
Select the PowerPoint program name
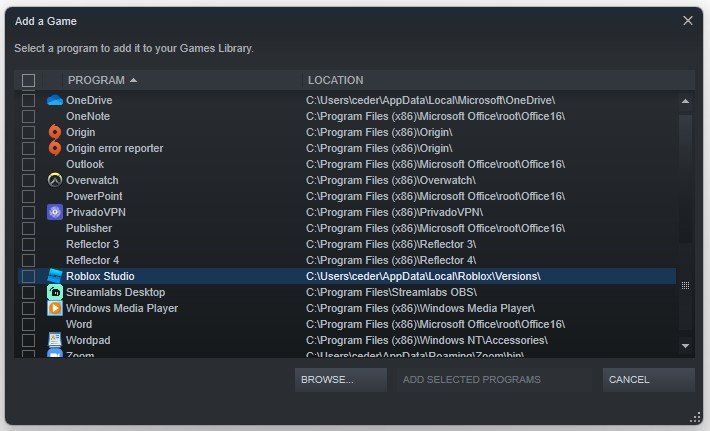click(x=94, y=196)
